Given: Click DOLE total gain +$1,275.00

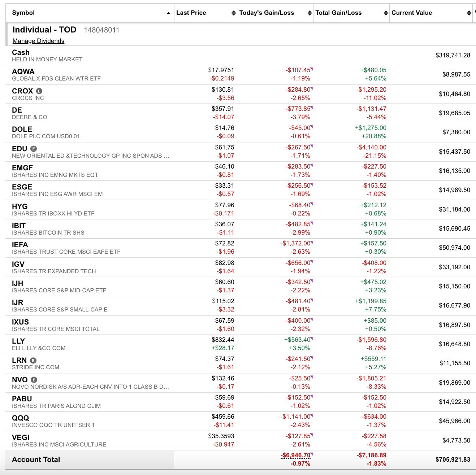Looking at the screenshot, I should click(x=371, y=128).
